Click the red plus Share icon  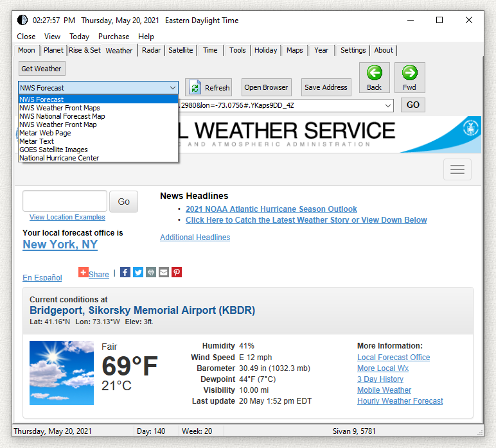(x=84, y=272)
